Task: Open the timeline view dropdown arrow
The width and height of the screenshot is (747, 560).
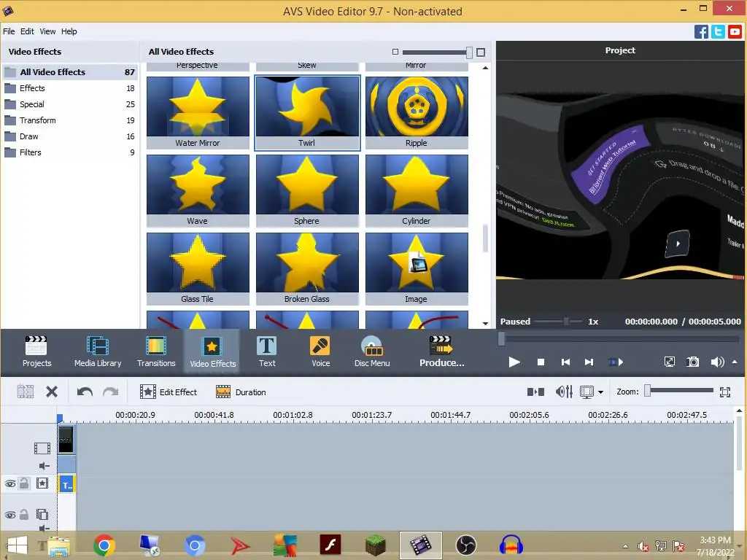Action: click(601, 392)
